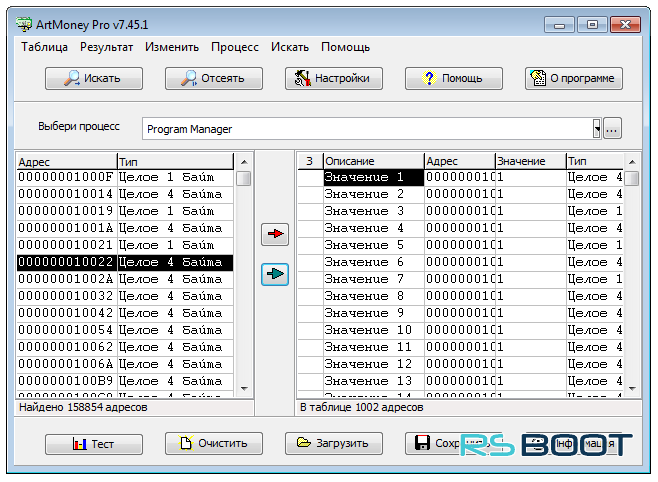Open the Искать menu in menu bar
Screen dimensions: 658x482
coord(290,47)
